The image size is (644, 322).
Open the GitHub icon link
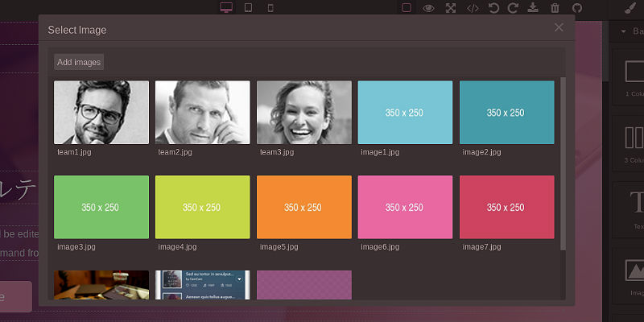577,8
